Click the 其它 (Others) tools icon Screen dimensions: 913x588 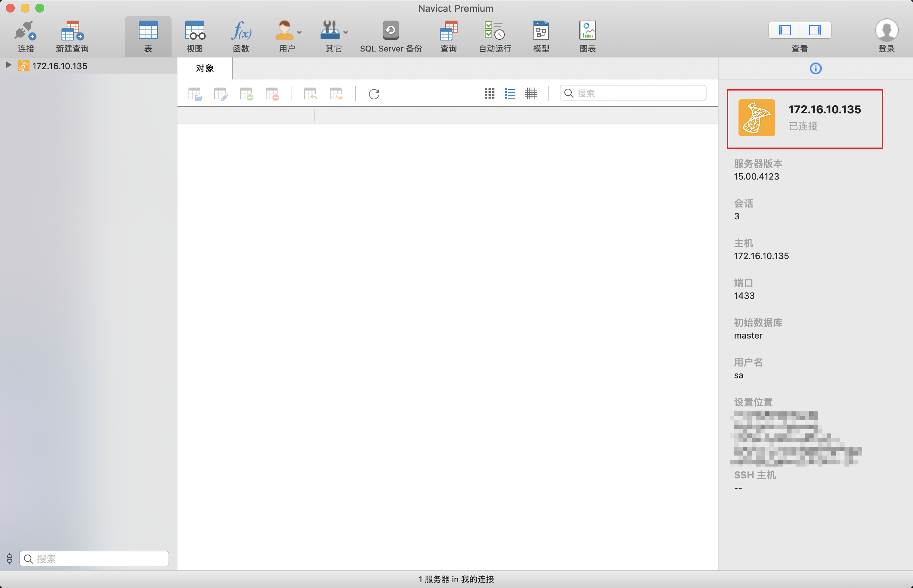click(x=330, y=31)
